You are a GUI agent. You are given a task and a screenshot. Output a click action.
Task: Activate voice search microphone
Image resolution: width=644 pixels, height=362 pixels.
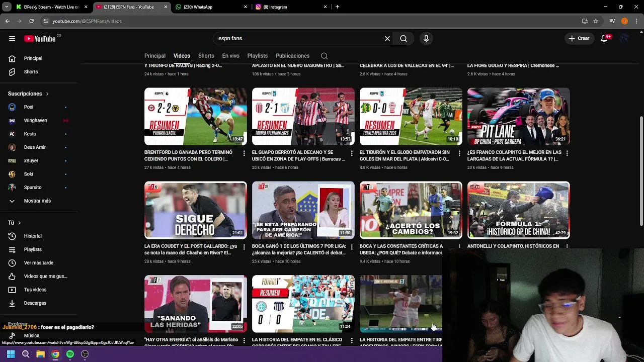426,38
